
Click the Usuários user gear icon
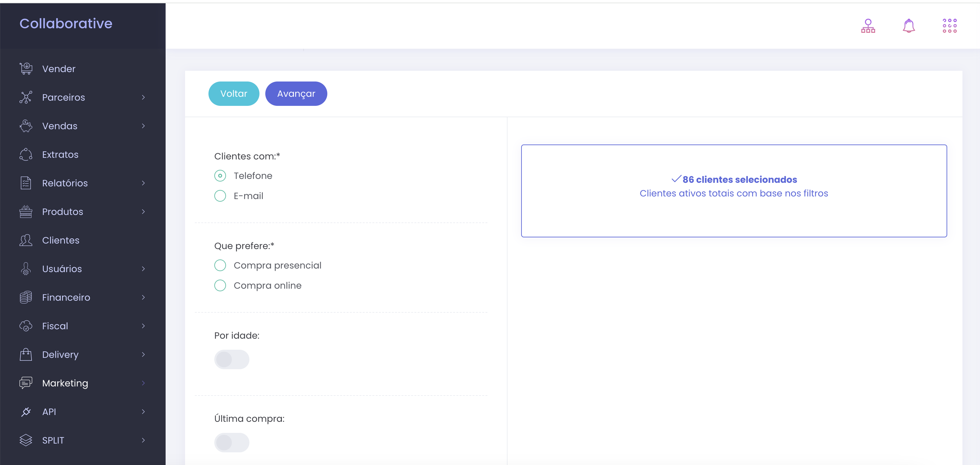coord(26,269)
